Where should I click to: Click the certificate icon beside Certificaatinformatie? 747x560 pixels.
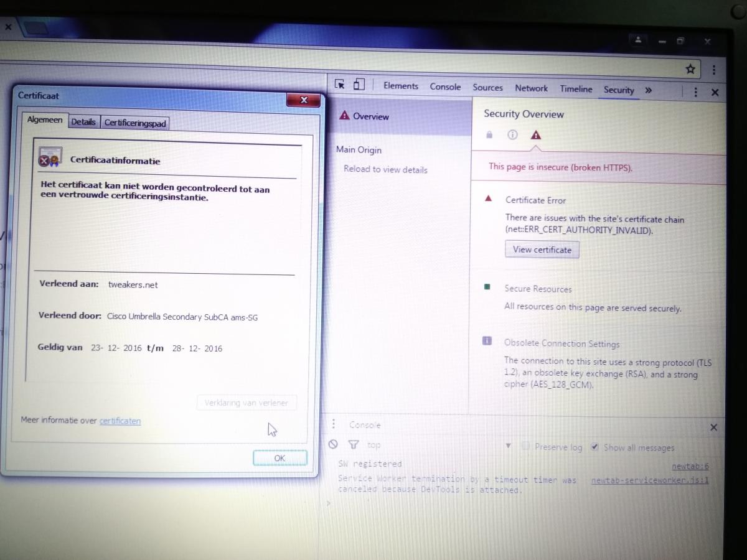[50, 157]
